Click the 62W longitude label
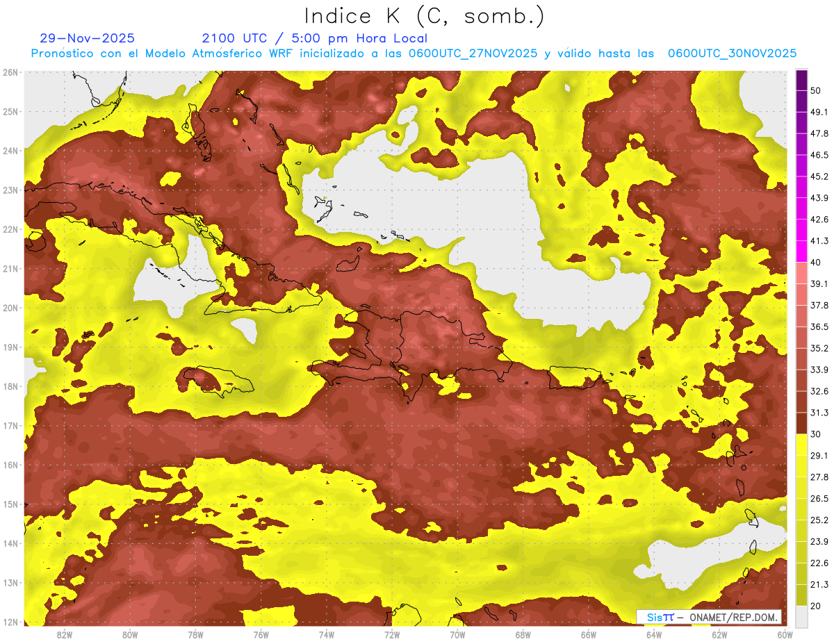Viewport: 834px width, 644px height. coord(719,634)
